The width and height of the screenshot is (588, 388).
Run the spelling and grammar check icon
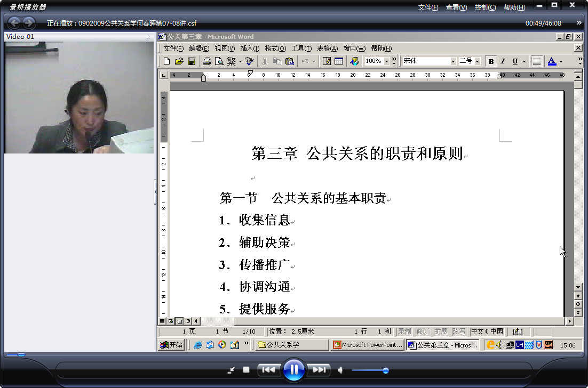pyautogui.click(x=249, y=61)
